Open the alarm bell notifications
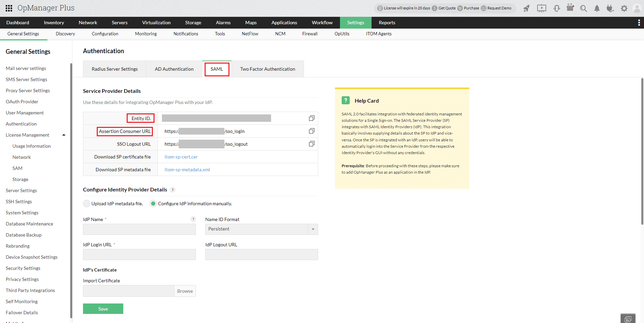 [597, 8]
